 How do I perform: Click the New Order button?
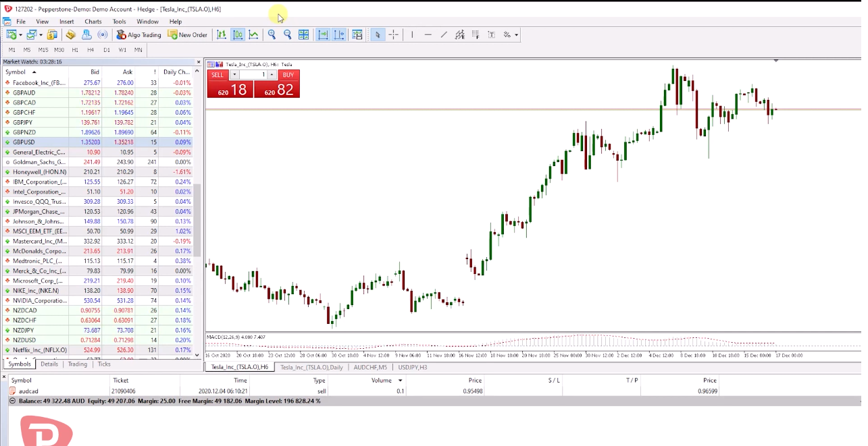click(188, 34)
